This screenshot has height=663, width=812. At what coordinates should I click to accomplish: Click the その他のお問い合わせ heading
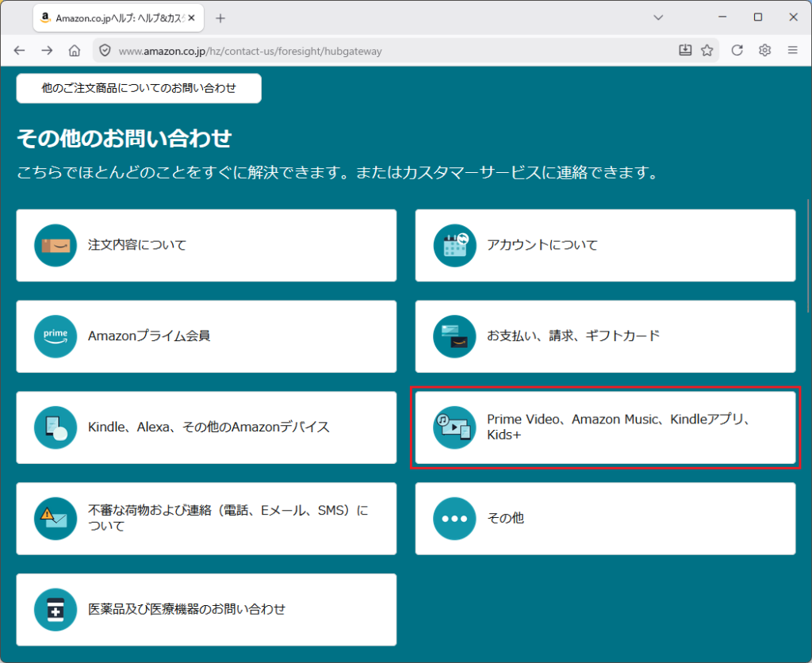point(124,139)
